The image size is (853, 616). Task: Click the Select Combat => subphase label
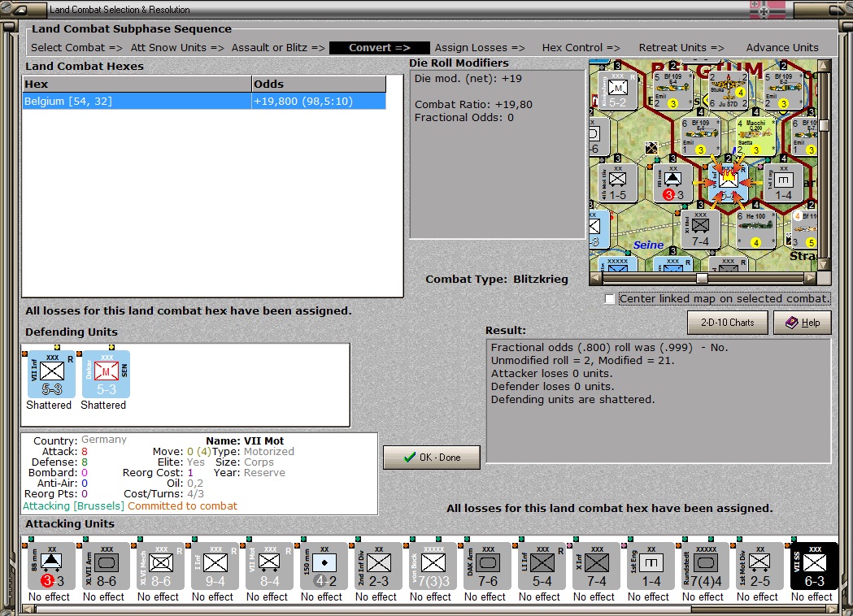click(x=76, y=48)
